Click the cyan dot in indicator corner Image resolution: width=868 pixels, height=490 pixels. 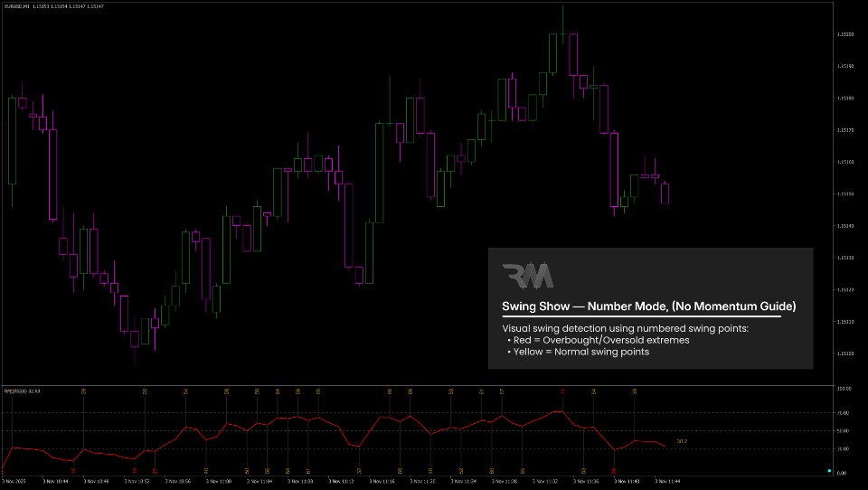coord(829,471)
